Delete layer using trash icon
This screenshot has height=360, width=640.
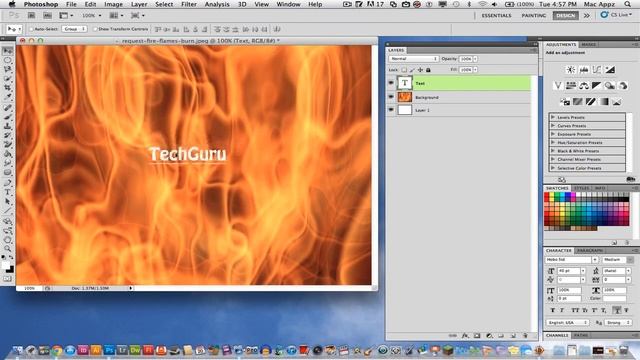525,336
